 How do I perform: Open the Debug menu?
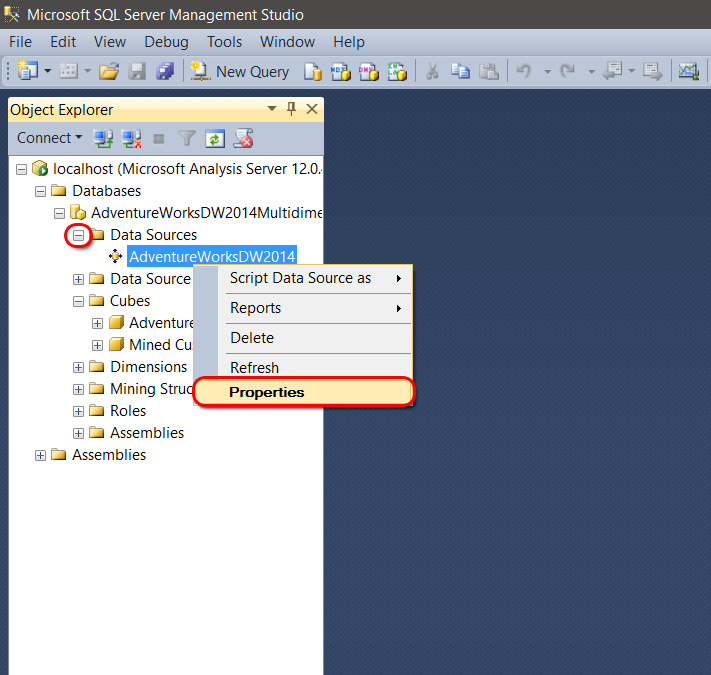pos(166,42)
